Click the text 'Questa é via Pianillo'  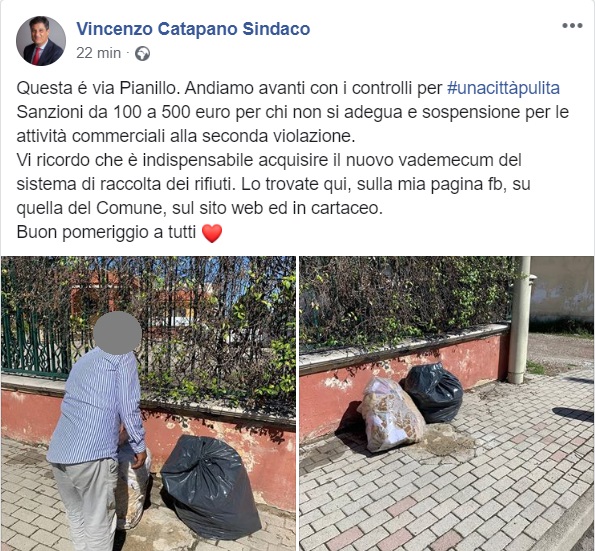(x=96, y=88)
